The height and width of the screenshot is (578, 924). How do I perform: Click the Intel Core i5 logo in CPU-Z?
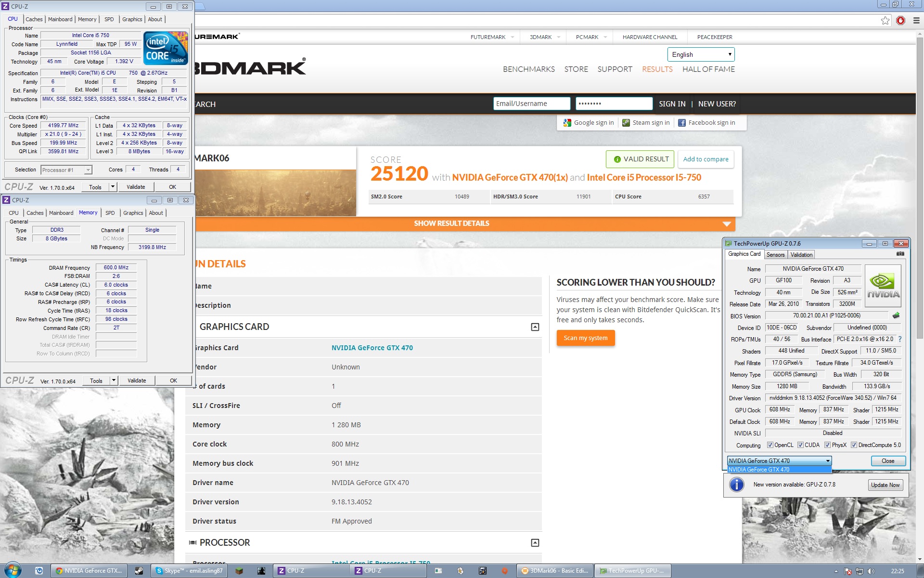166,48
